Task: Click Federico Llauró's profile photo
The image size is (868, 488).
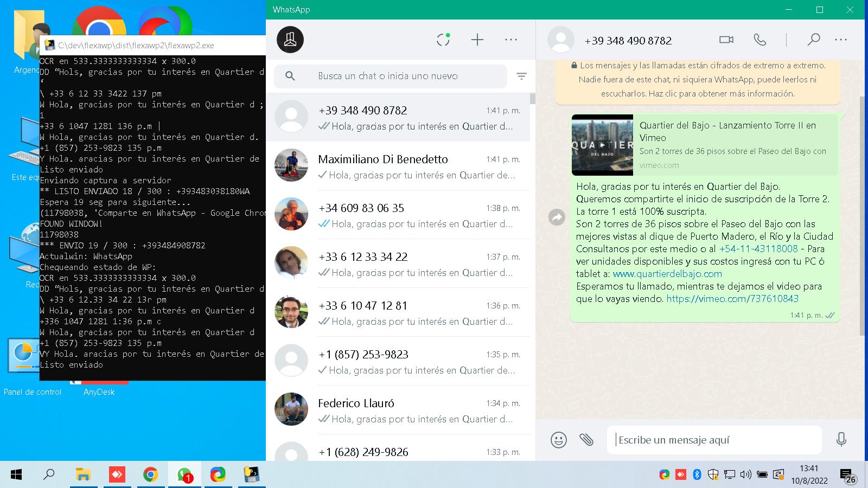Action: click(x=291, y=409)
